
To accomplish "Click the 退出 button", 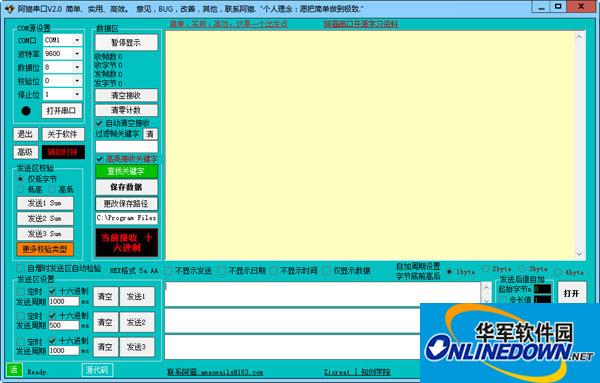I will click(x=25, y=134).
